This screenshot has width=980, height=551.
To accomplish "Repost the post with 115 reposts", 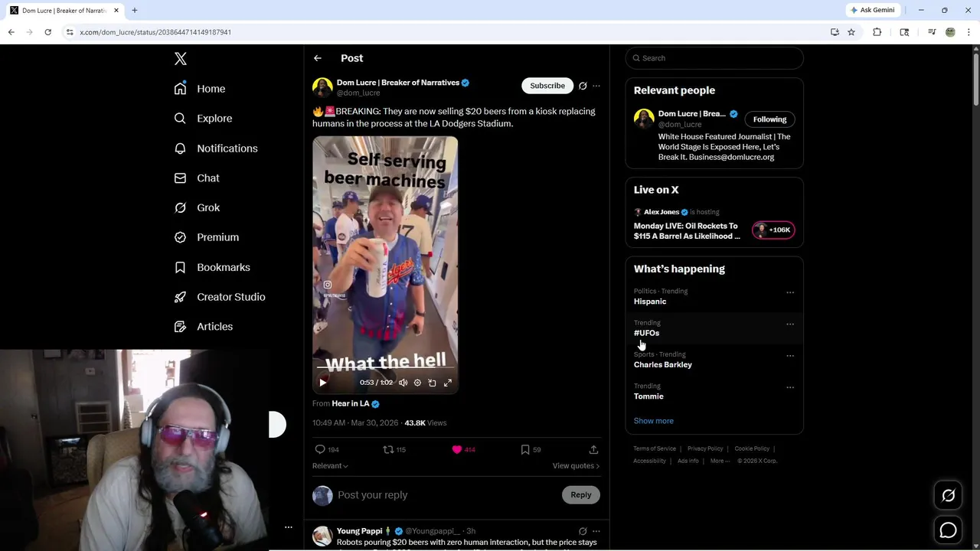I will click(394, 449).
